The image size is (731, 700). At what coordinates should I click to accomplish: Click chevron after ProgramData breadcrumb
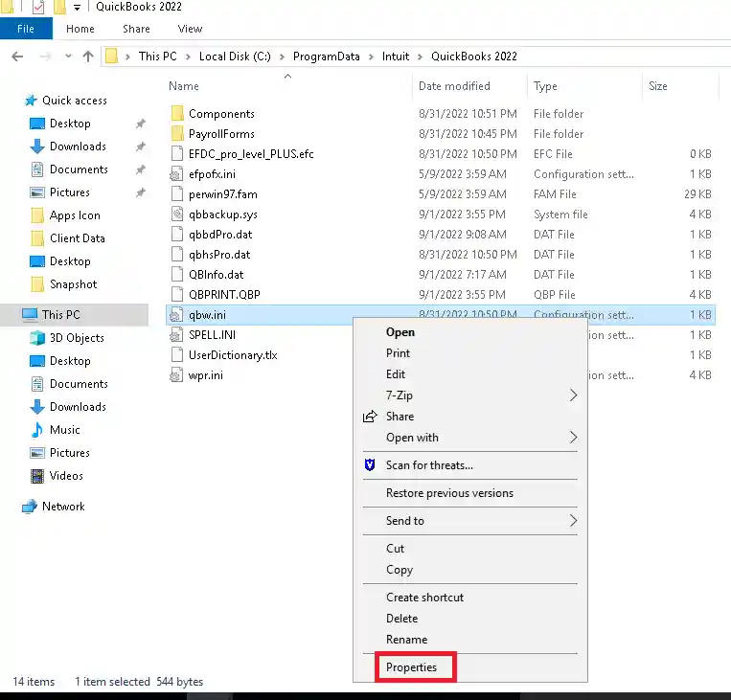[x=371, y=56]
